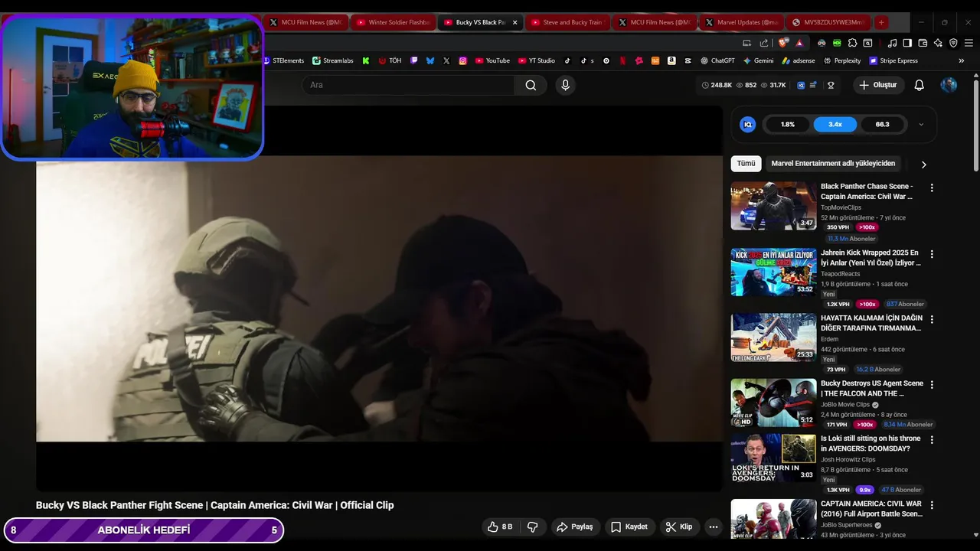Image resolution: width=980 pixels, height=551 pixels.
Task: Open Leo AI sparkle icon in toolbar
Action: point(938,43)
